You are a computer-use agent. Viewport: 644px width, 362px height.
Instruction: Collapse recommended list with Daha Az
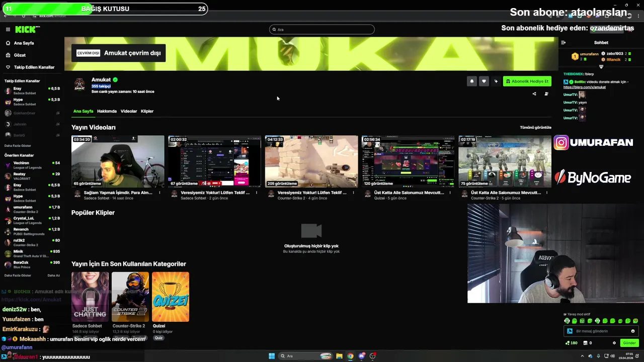click(x=53, y=276)
